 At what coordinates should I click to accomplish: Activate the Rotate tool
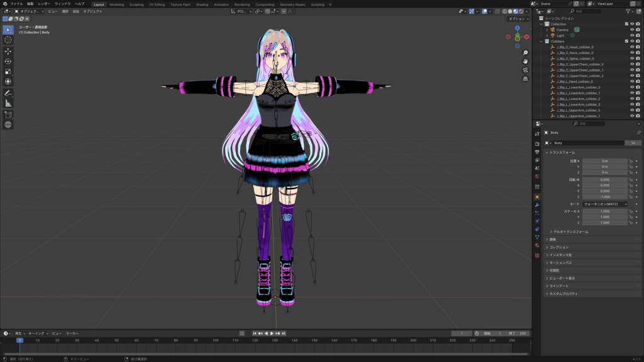[8, 61]
